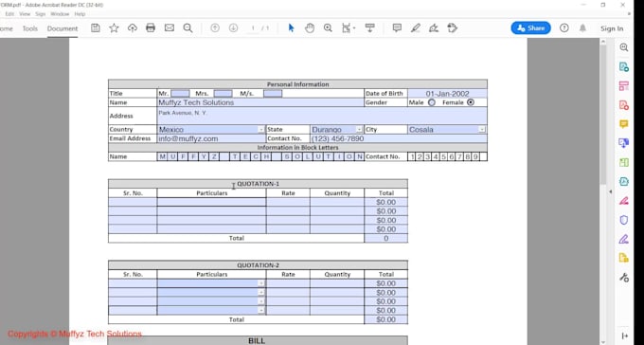The image size is (644, 345).
Task: Switch to the Document tab
Action: coord(63,28)
